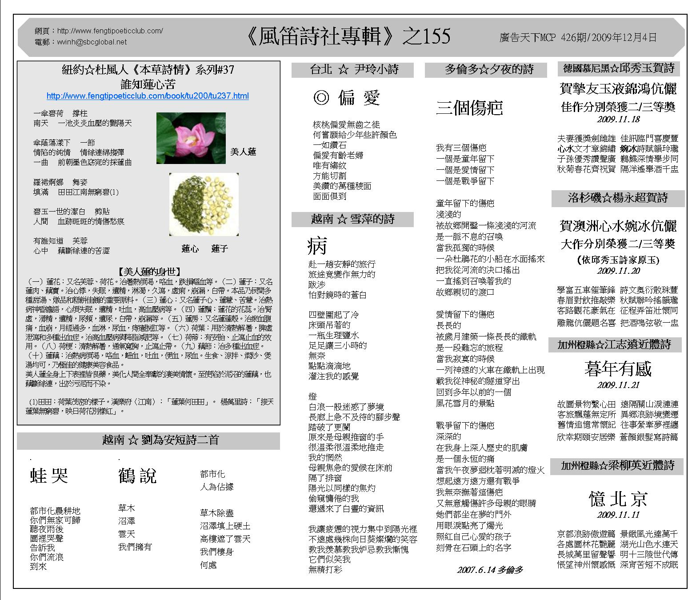700x600 pixels.
Task: Click the ◎ symbol before 偏愛
Action: (321, 97)
